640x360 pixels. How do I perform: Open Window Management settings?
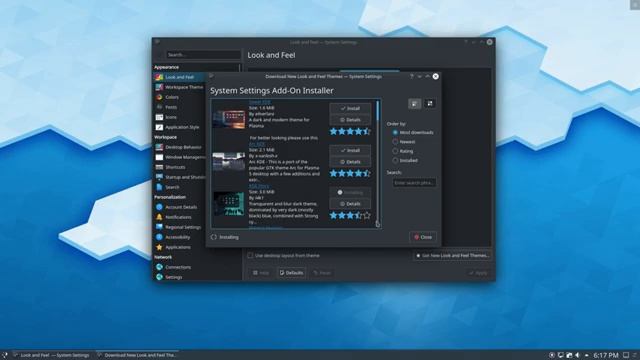click(x=180, y=157)
